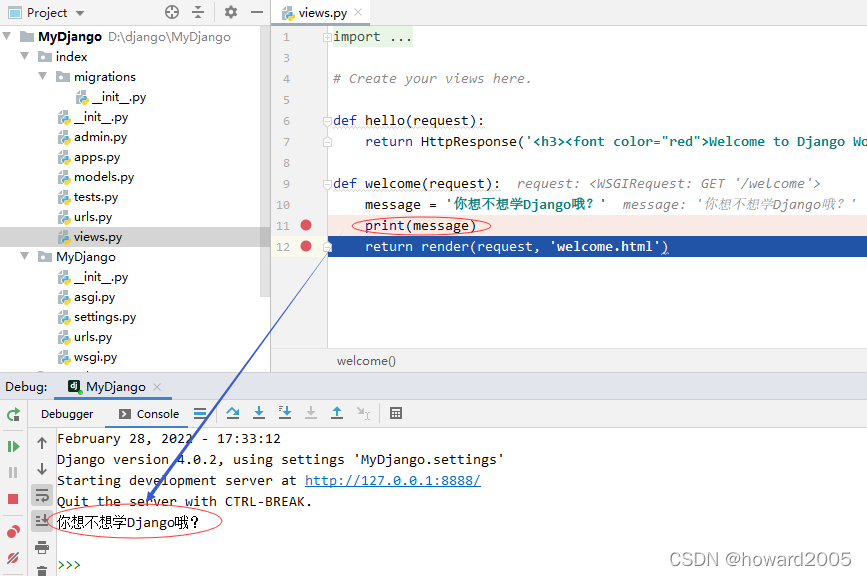Close the MyDjango debug session tab
This screenshot has height=576, width=867.
click(157, 387)
